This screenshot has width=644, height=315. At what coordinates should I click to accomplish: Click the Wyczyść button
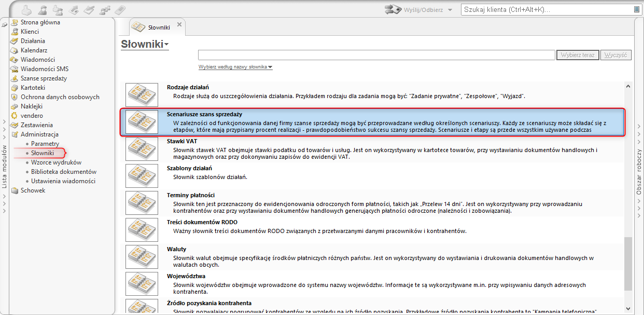[617, 55]
